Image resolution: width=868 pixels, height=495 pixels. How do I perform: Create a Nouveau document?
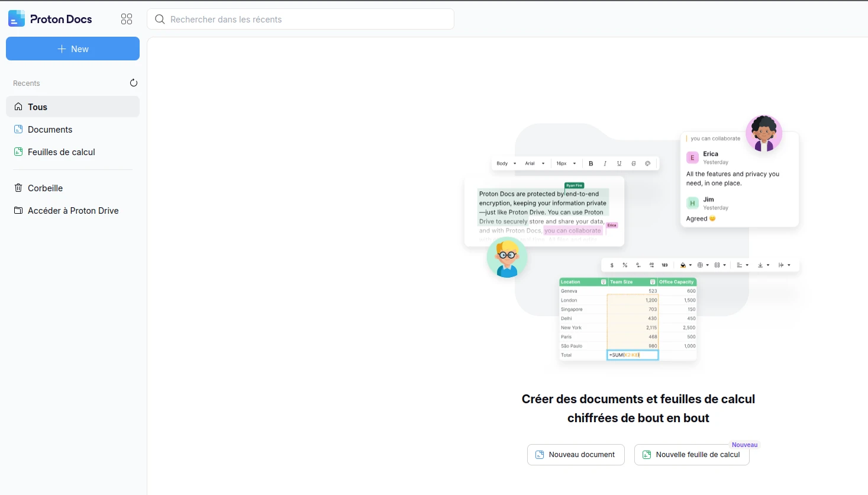576,455
